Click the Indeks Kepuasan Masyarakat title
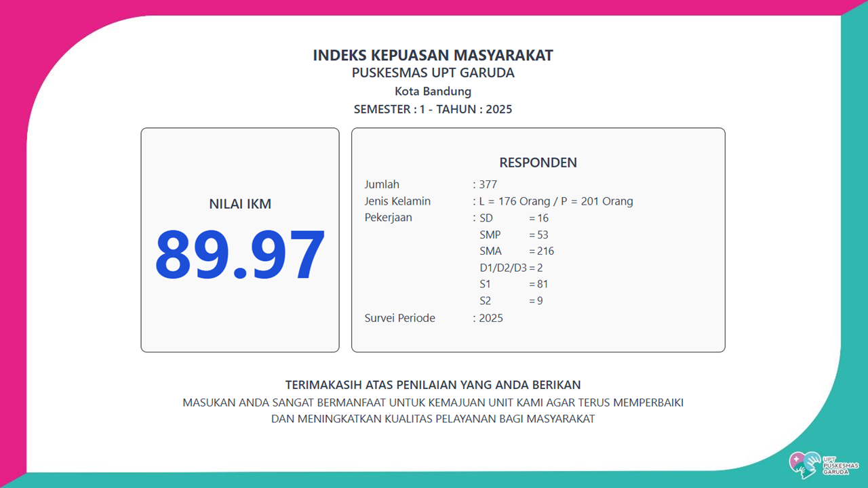Viewport: 868px width, 488px height. coord(433,56)
